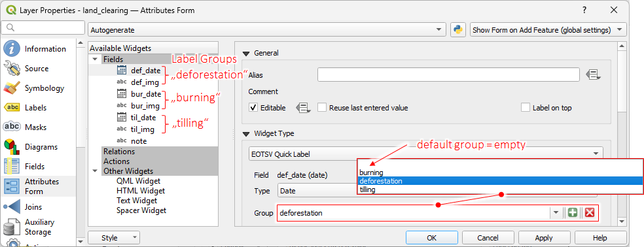The width and height of the screenshot is (644, 247).
Task: Open the Symbology section
Action: 38,88
